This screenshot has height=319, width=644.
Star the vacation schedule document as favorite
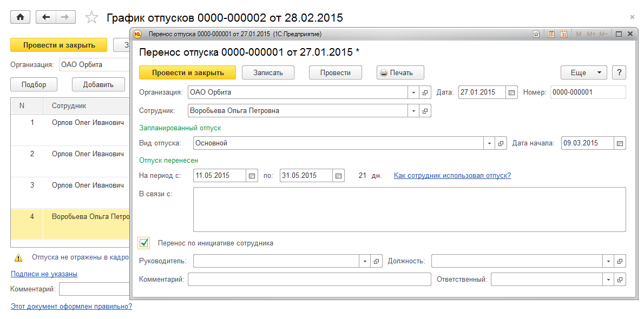pos(92,18)
